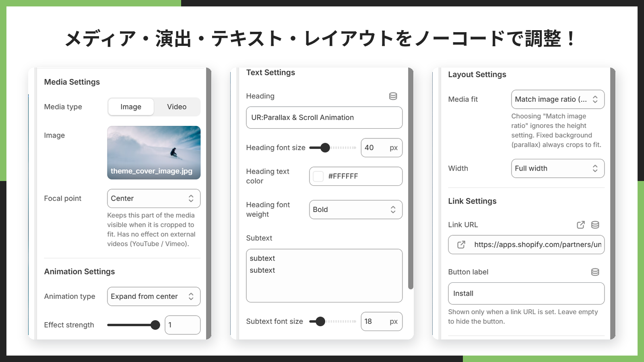
Task: Click the Layout Settings panel scrollbar
Action: point(613,204)
